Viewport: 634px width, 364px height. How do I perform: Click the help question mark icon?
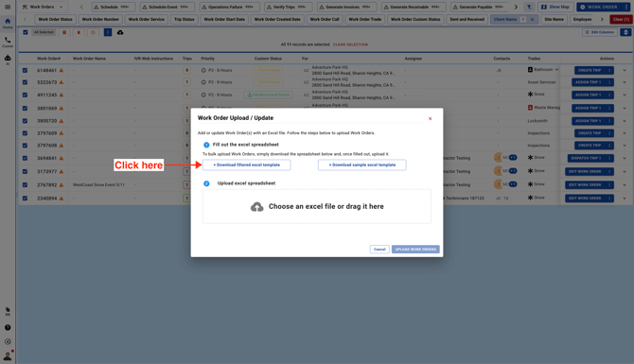[8, 328]
